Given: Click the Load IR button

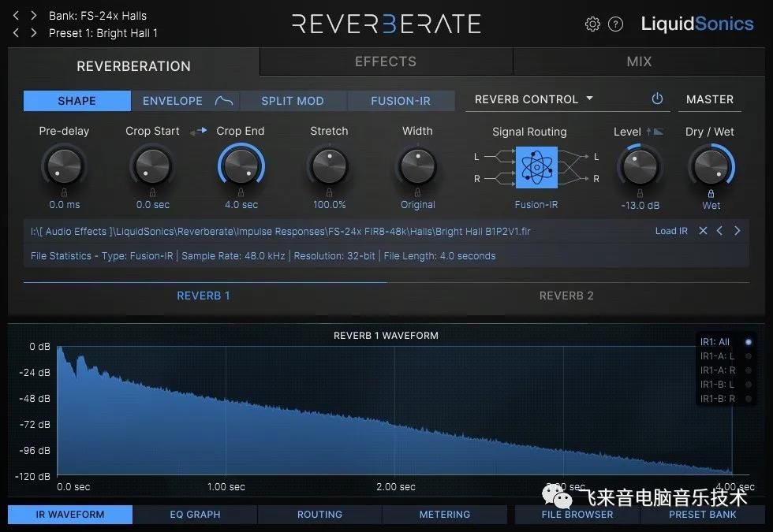Looking at the screenshot, I should click(x=671, y=231).
